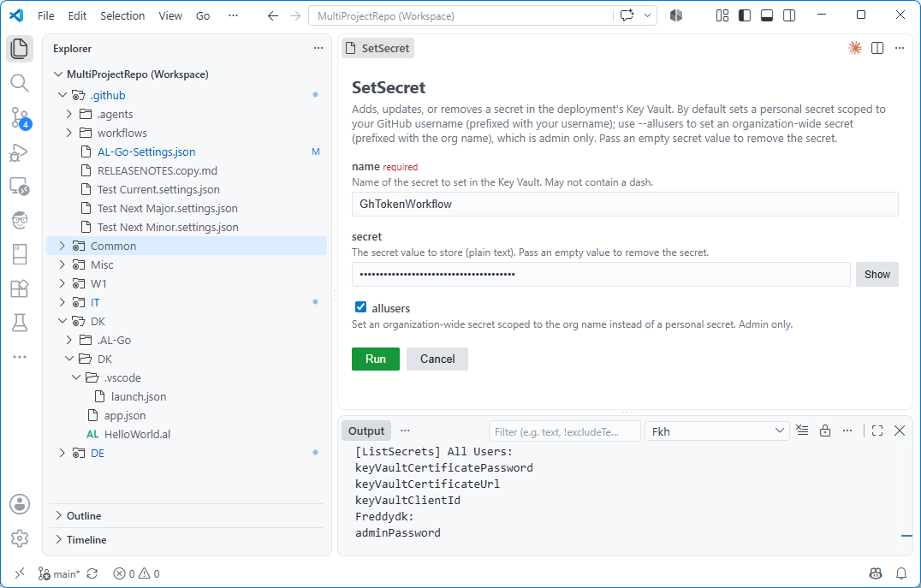Open the chat icon in title bar
This screenshot has width=921, height=588.
click(627, 16)
